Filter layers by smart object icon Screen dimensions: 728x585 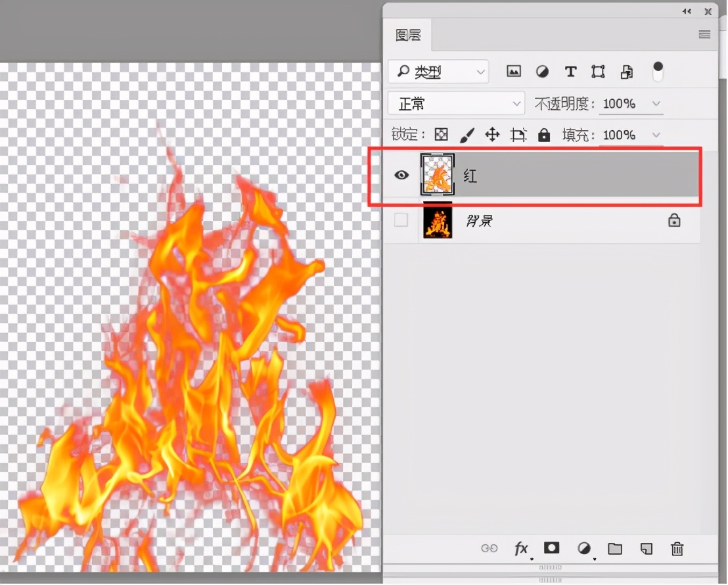click(x=627, y=72)
